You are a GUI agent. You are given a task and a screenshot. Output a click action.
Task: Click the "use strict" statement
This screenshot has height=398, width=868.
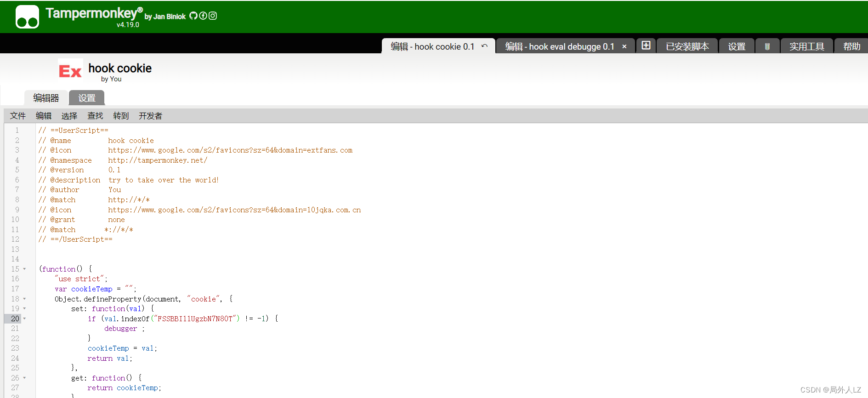[x=81, y=279]
